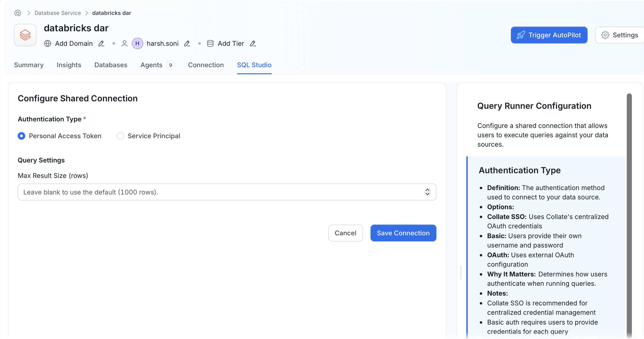This screenshot has width=644, height=339.
Task: Edit owner using pencil beside harsh.soni
Action: 187,44
